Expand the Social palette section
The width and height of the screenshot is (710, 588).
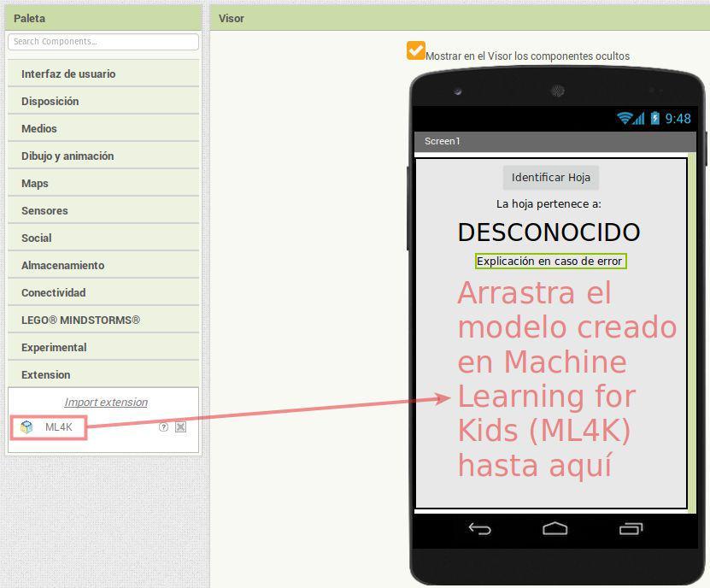pyautogui.click(x=103, y=238)
